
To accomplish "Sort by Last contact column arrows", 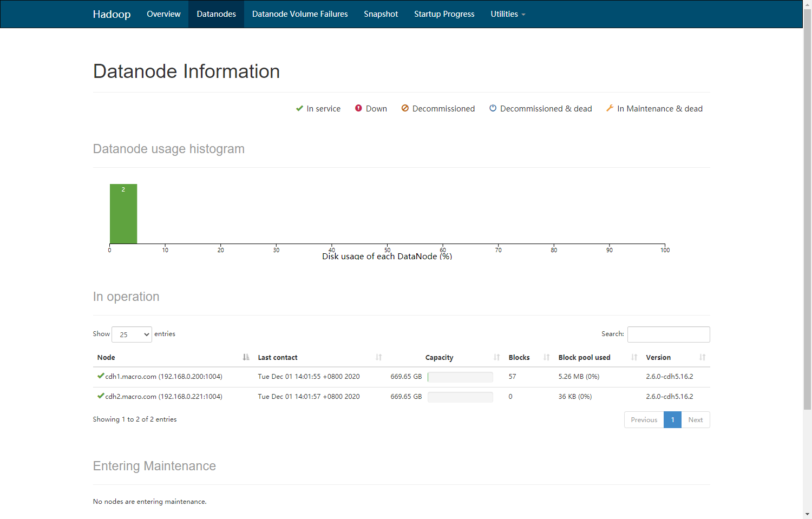I will click(x=378, y=357).
